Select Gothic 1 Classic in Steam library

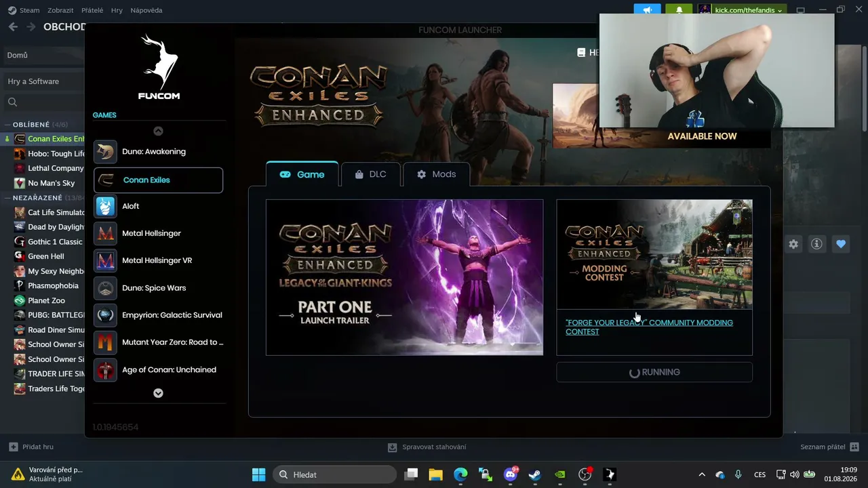tap(49, 242)
